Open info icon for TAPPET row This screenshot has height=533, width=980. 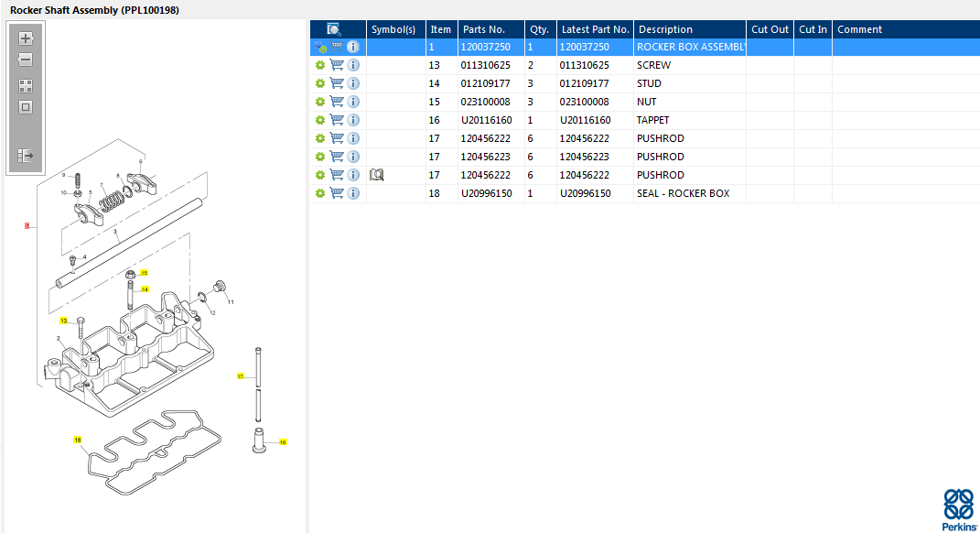[x=353, y=120]
